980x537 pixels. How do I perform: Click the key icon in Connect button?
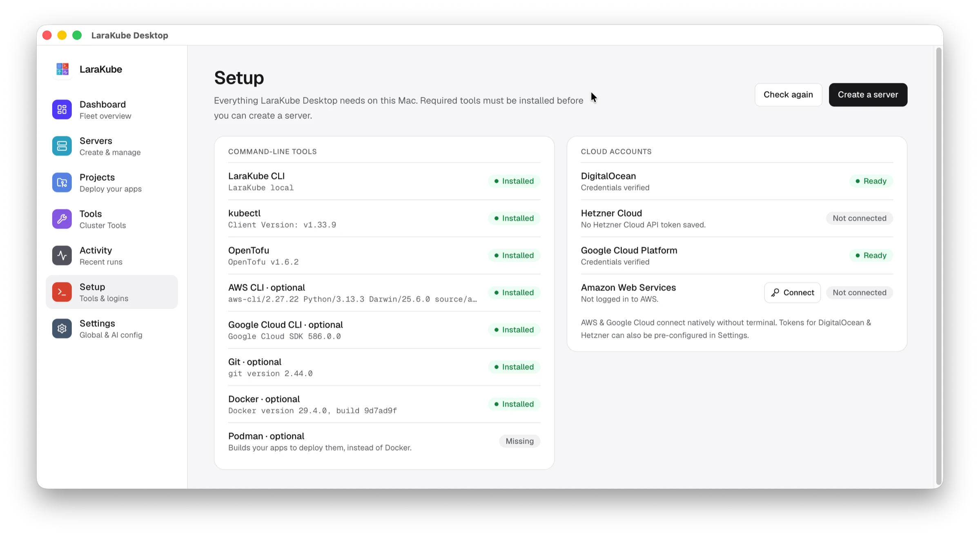click(x=775, y=292)
